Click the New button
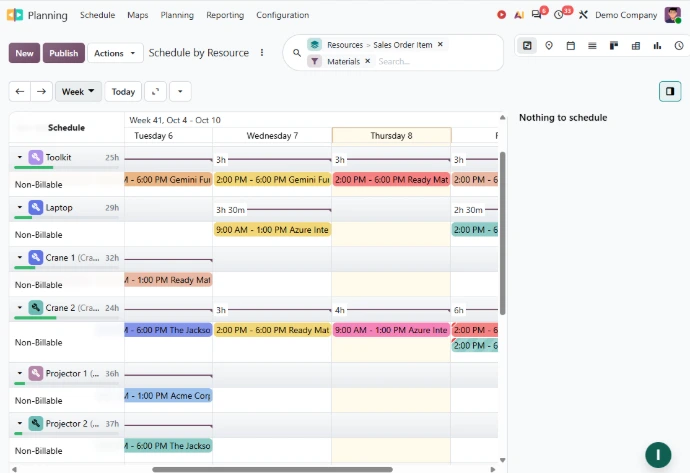690x473 pixels. pos(24,53)
